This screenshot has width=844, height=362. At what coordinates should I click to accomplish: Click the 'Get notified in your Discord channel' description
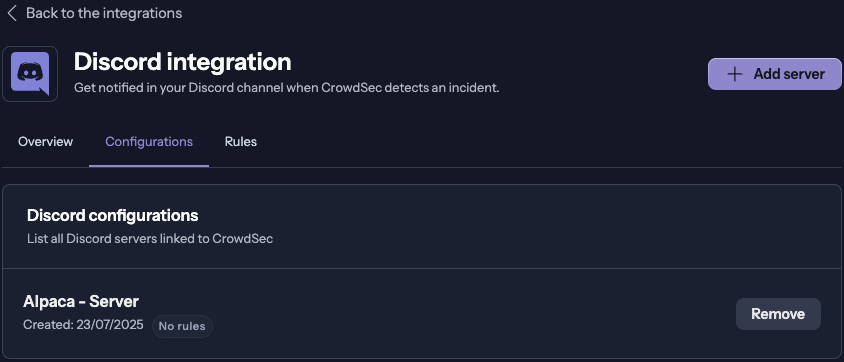coord(286,88)
